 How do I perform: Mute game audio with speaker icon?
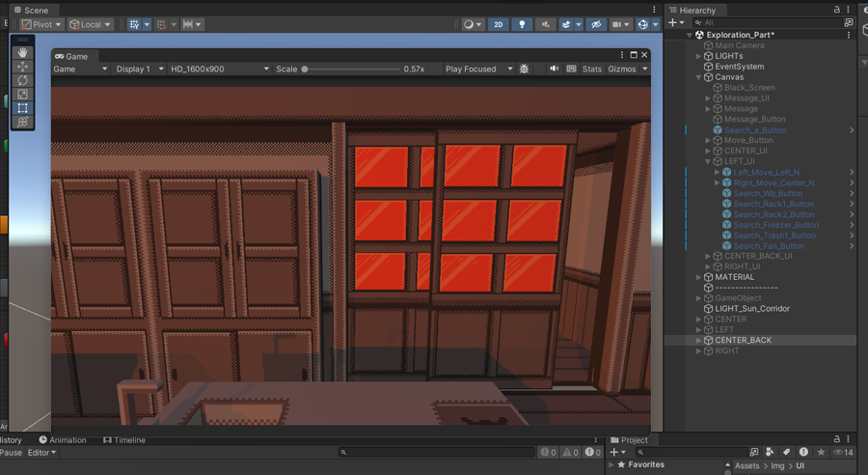coord(554,70)
